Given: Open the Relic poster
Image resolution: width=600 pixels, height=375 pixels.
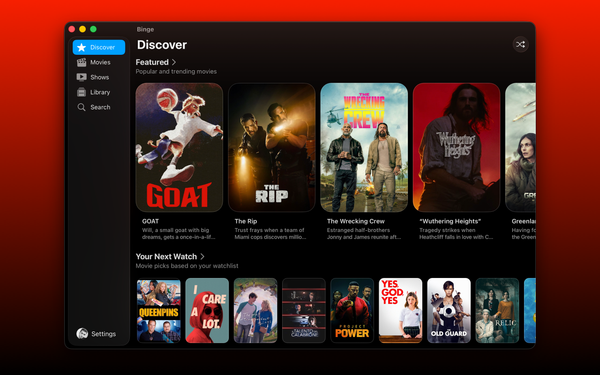Looking at the screenshot, I should click(x=497, y=310).
